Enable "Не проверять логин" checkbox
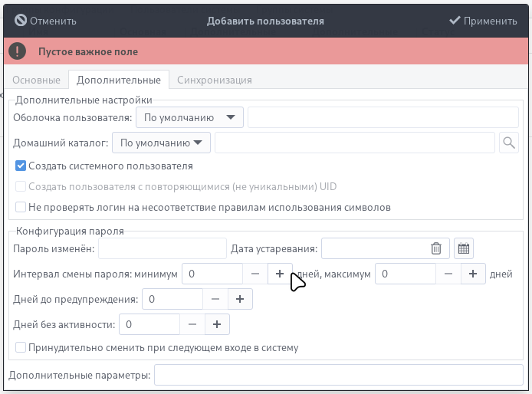The width and height of the screenshot is (532, 394). tap(21, 207)
